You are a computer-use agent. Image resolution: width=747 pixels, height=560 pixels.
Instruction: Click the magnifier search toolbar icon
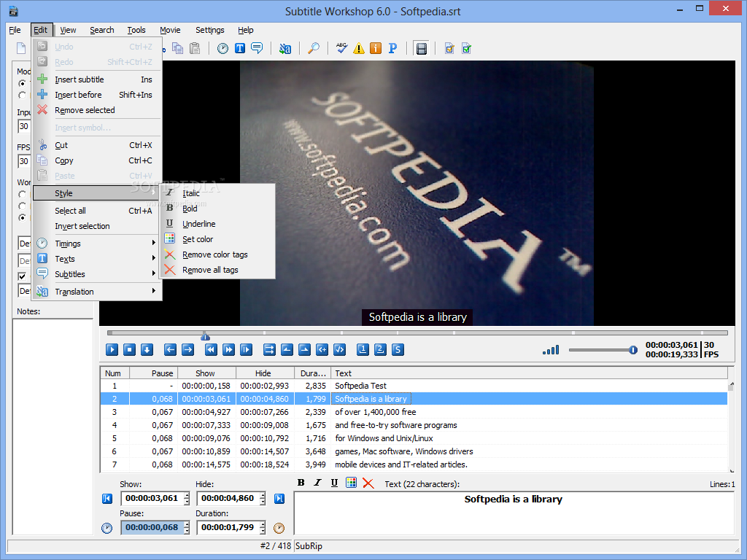click(x=314, y=48)
